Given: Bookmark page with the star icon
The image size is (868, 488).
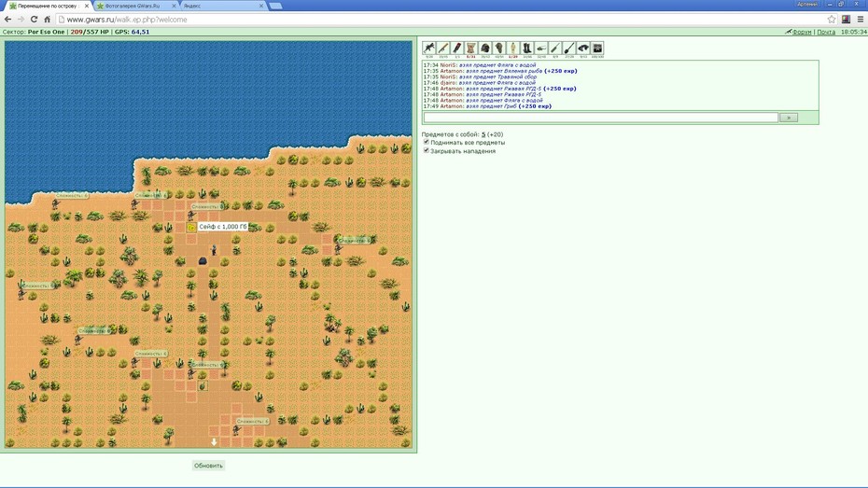Looking at the screenshot, I should click(x=831, y=20).
